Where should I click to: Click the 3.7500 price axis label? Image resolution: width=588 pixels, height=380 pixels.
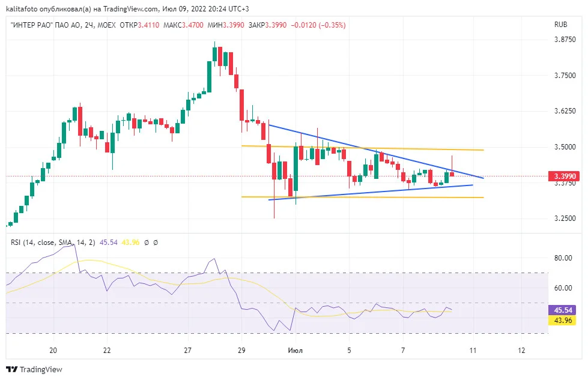tap(565, 75)
